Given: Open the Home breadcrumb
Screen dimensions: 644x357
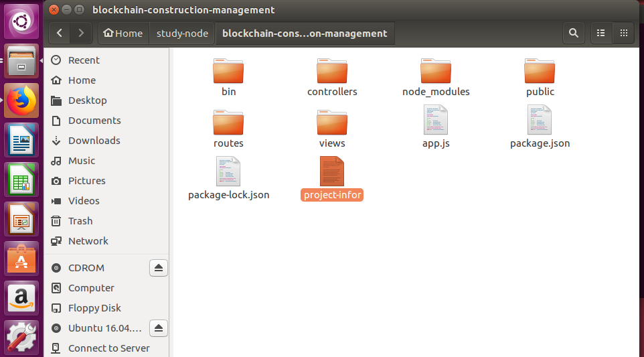Looking at the screenshot, I should click(x=123, y=33).
